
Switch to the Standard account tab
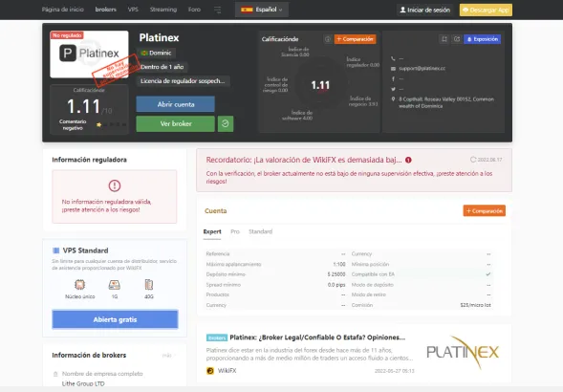pyautogui.click(x=260, y=231)
